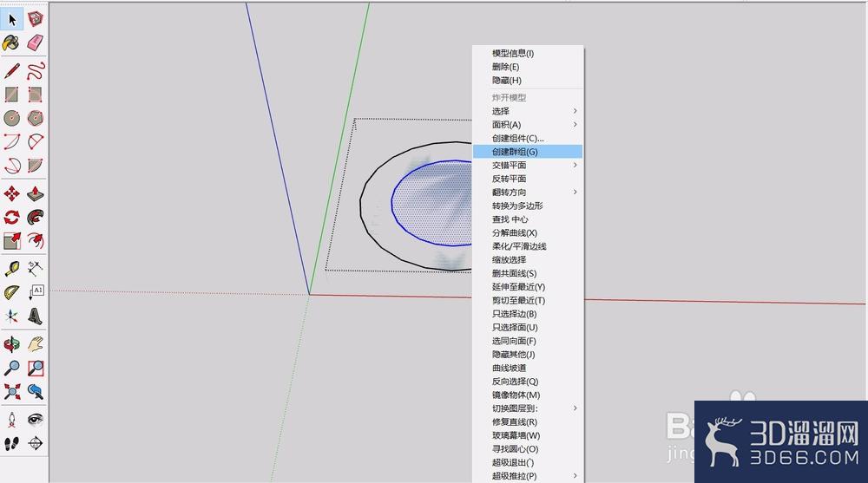This screenshot has width=868, height=483.
Task: Select the pencil Line tool
Action: pyautogui.click(x=11, y=71)
